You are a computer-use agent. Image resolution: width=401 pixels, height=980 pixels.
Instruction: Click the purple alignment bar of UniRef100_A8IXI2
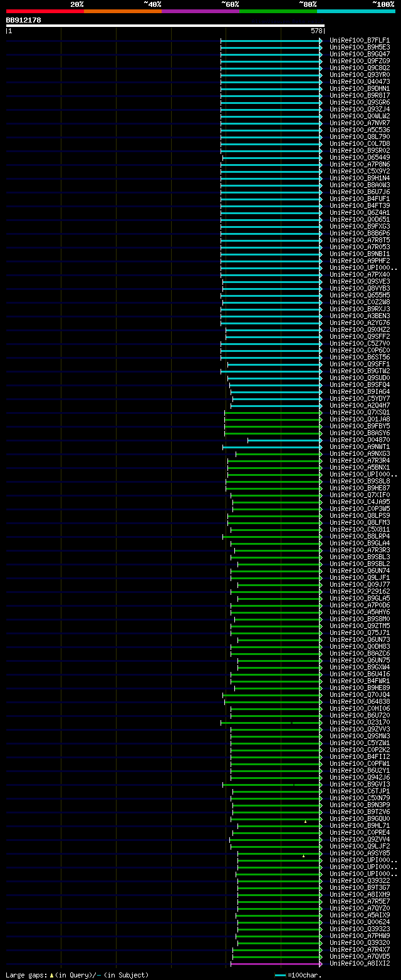(x=276, y=963)
